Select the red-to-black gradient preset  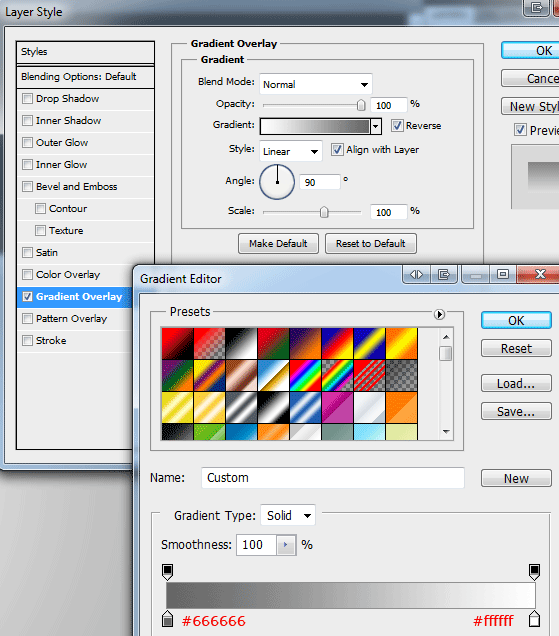coord(177,344)
